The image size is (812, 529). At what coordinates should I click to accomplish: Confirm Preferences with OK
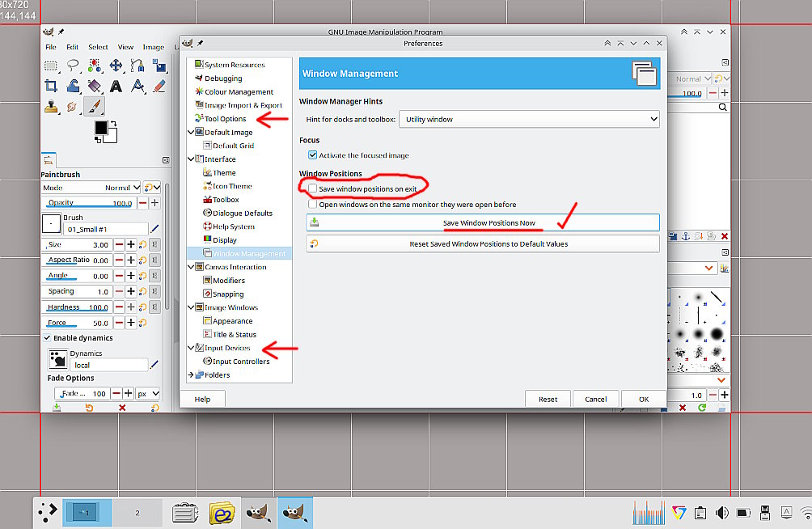644,399
